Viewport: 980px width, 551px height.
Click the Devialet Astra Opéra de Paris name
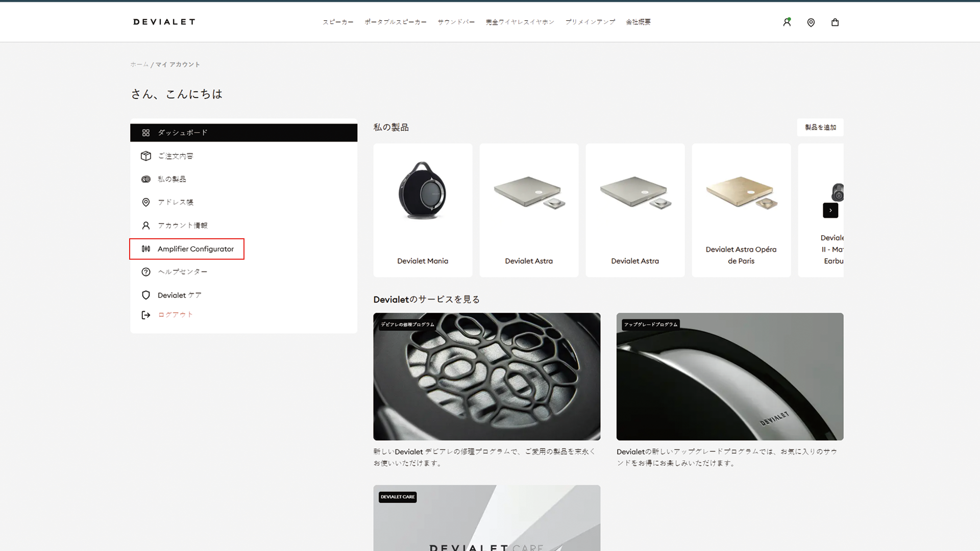[741, 255]
